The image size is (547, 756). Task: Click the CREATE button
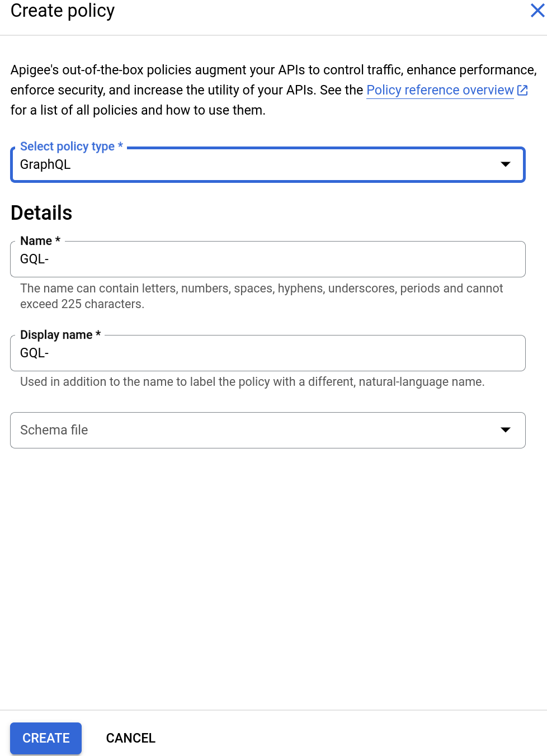coord(45,738)
